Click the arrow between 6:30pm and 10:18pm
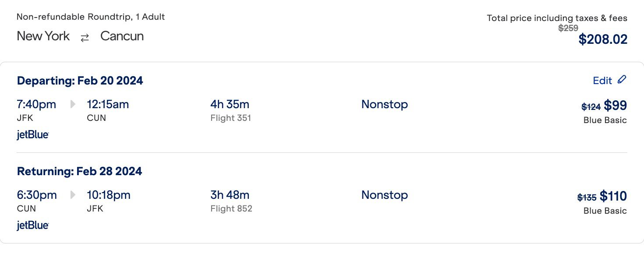 (72, 195)
